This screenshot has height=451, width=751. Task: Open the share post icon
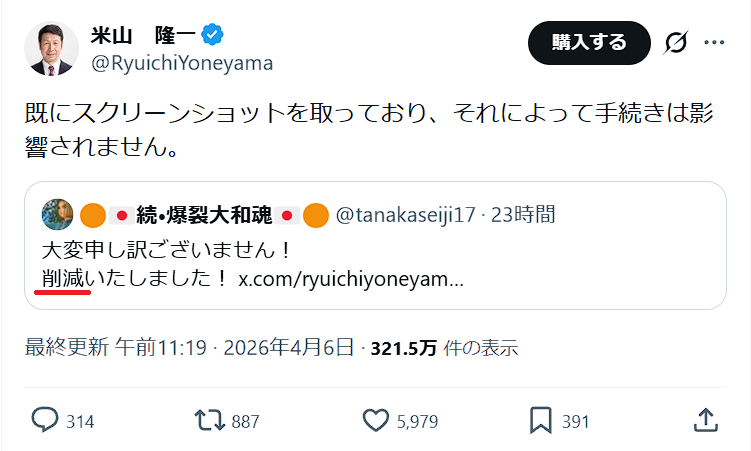coord(704,421)
